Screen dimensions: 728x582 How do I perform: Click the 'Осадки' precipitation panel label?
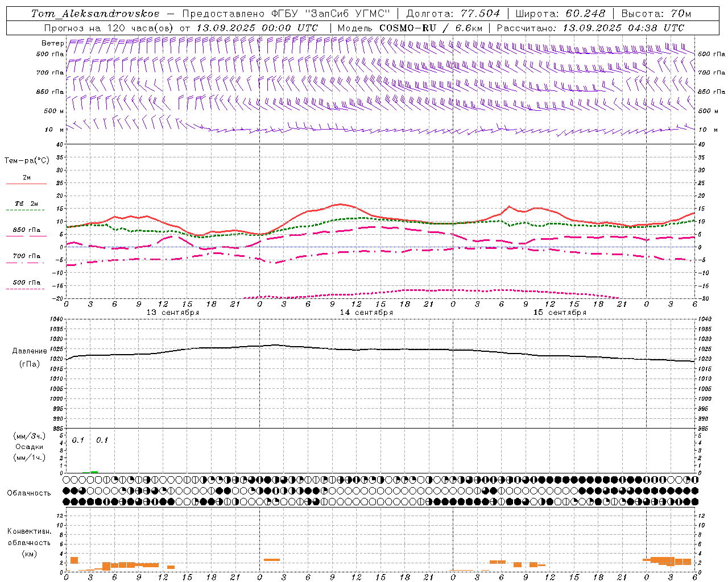click(30, 447)
